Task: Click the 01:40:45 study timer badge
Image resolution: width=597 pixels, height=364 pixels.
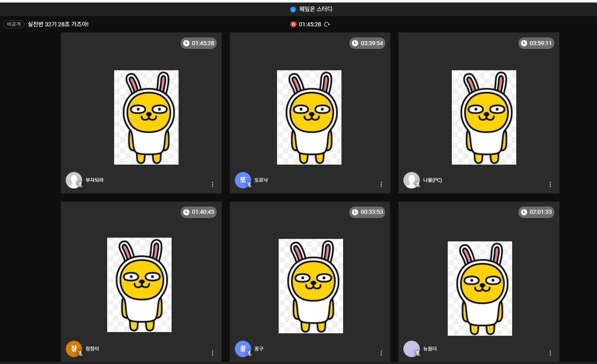Action: (x=198, y=212)
